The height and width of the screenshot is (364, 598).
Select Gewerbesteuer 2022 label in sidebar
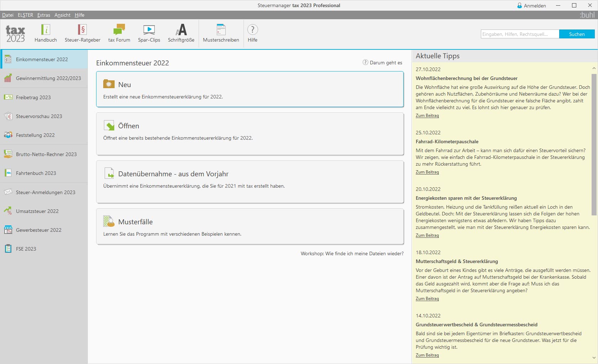tap(38, 230)
